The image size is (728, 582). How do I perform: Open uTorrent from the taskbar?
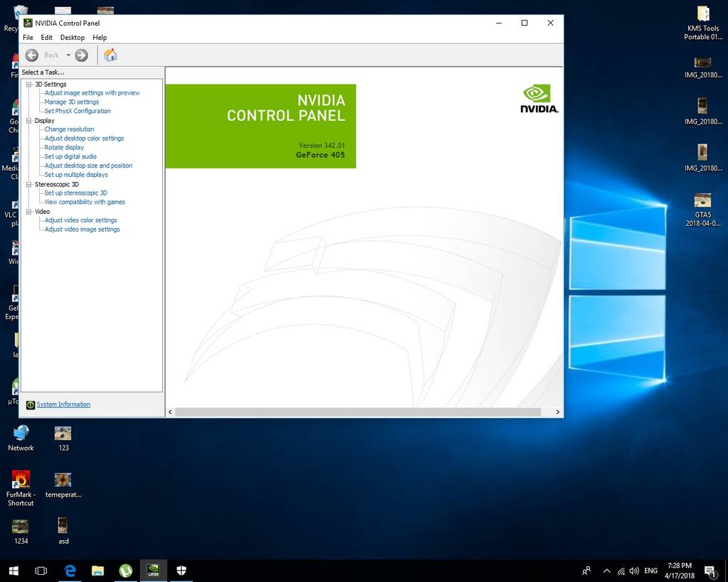click(x=125, y=571)
